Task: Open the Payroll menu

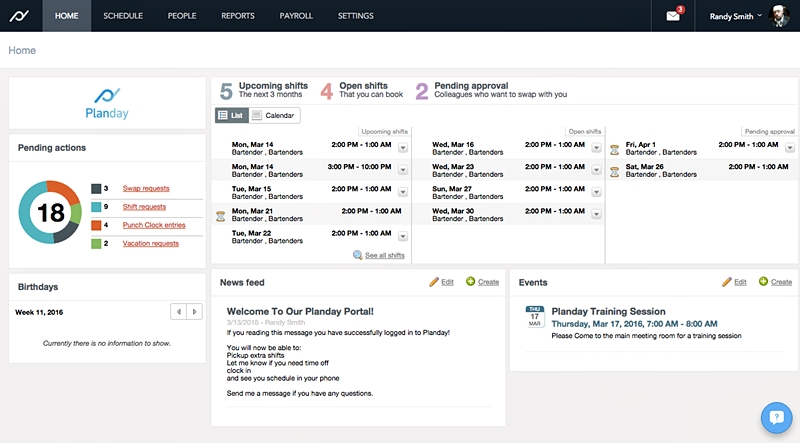Action: pos(296,16)
